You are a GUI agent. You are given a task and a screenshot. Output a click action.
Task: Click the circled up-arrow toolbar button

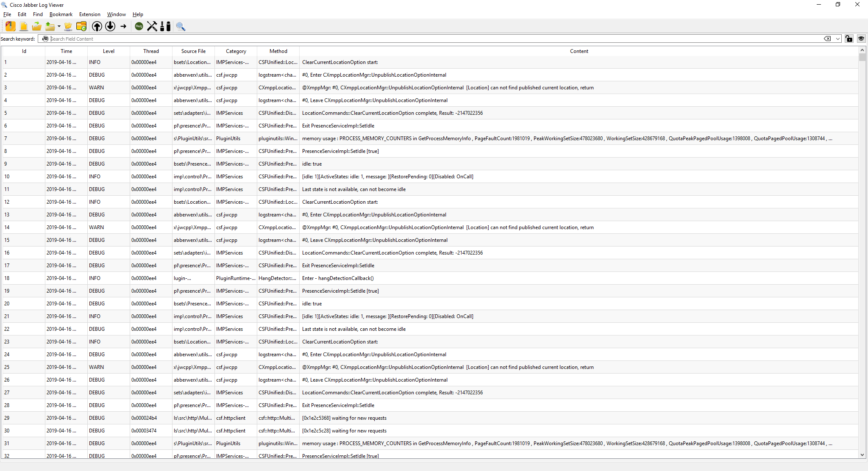[97, 26]
